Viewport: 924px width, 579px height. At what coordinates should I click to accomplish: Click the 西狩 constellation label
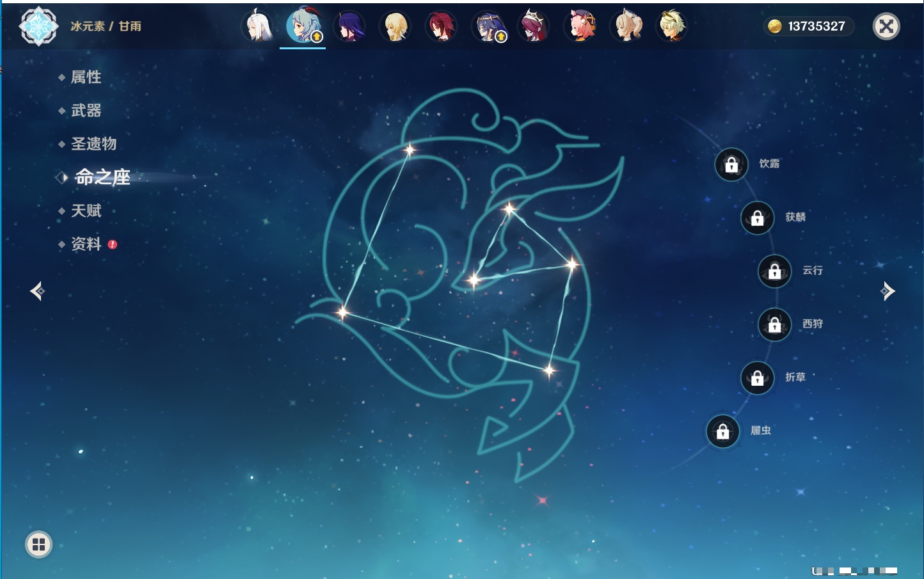click(813, 324)
